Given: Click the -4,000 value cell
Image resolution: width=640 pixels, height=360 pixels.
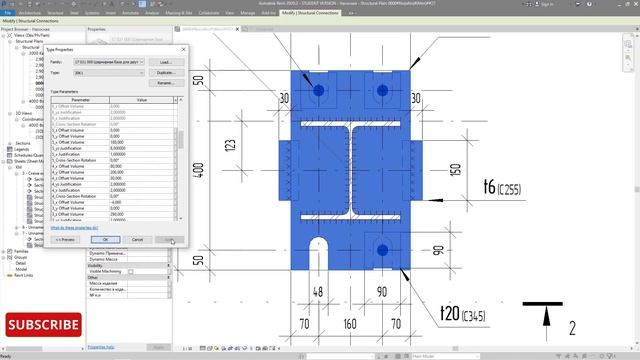Looking at the screenshot, I should 142,202.
